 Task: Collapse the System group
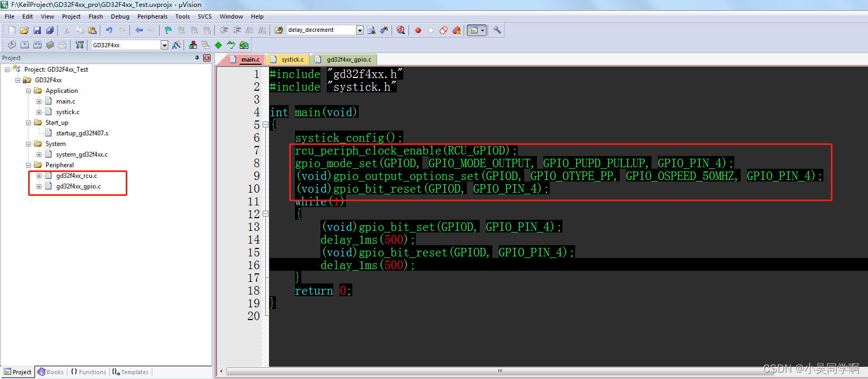(x=28, y=144)
